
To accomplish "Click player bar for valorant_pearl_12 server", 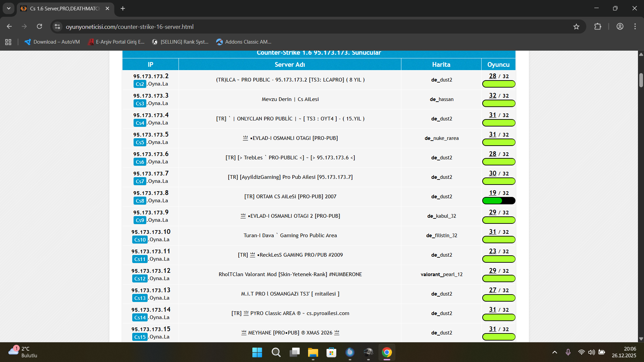I will click(x=499, y=278).
